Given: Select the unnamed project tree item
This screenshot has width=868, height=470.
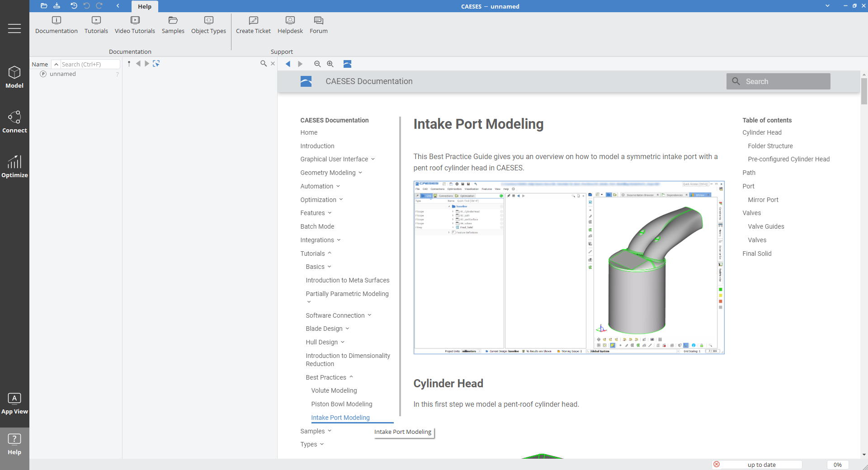Looking at the screenshot, I should tap(63, 74).
